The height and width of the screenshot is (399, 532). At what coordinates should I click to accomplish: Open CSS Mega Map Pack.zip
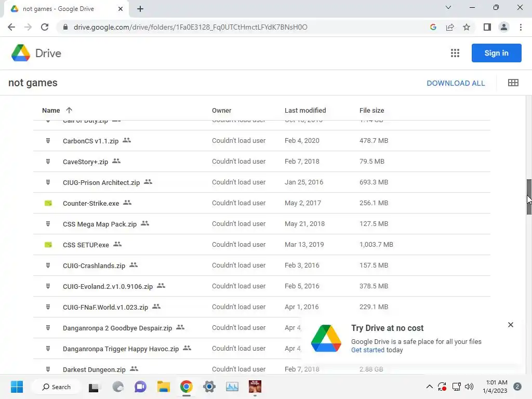click(x=99, y=224)
